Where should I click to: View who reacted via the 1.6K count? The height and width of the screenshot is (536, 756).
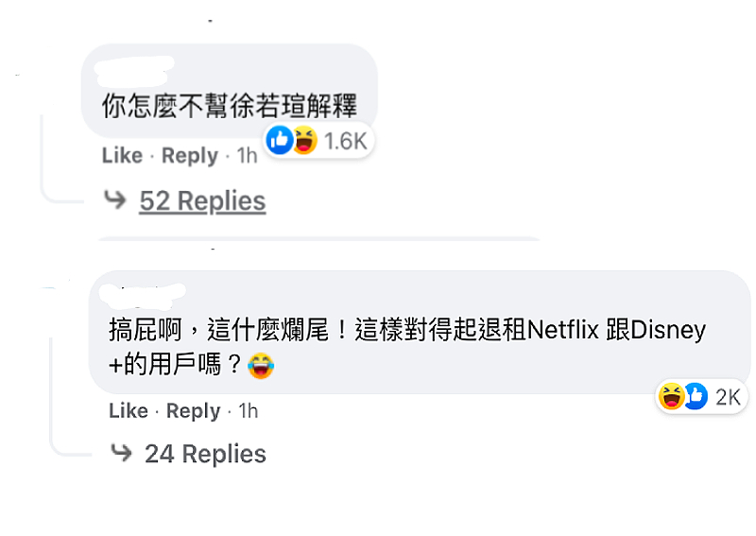click(344, 141)
